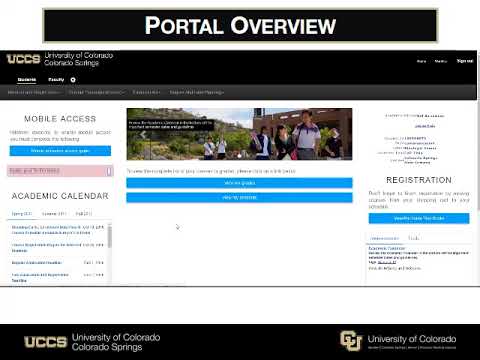
Task: Sign out of the portal
Action: pyautogui.click(x=465, y=61)
